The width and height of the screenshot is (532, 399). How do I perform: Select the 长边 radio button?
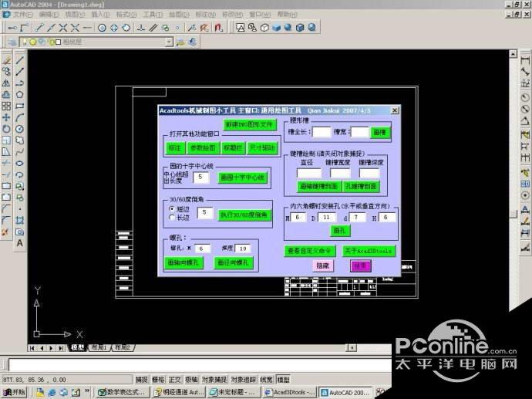pyautogui.click(x=172, y=218)
